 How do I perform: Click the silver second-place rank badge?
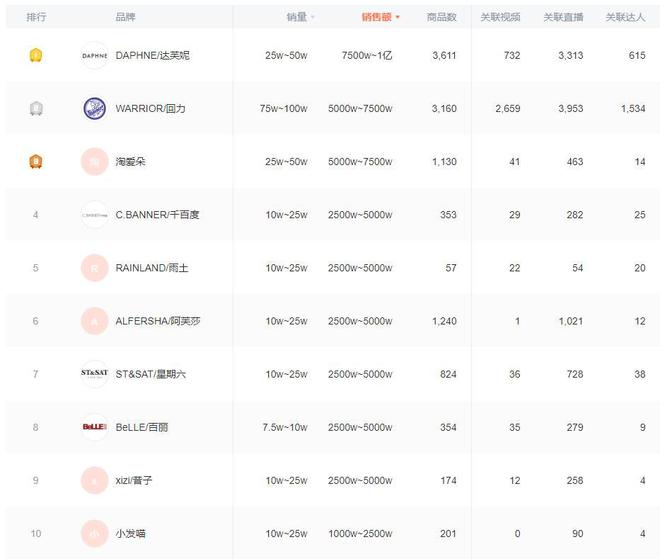click(36, 108)
